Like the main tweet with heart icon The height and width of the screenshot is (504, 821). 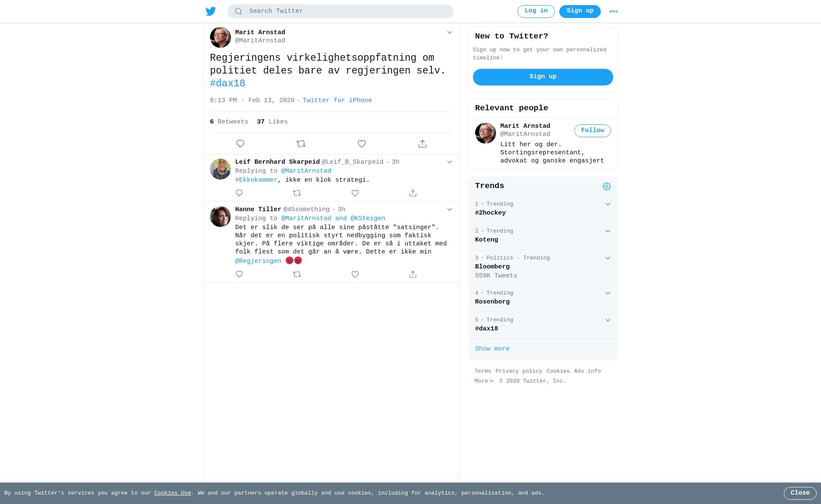click(x=362, y=144)
